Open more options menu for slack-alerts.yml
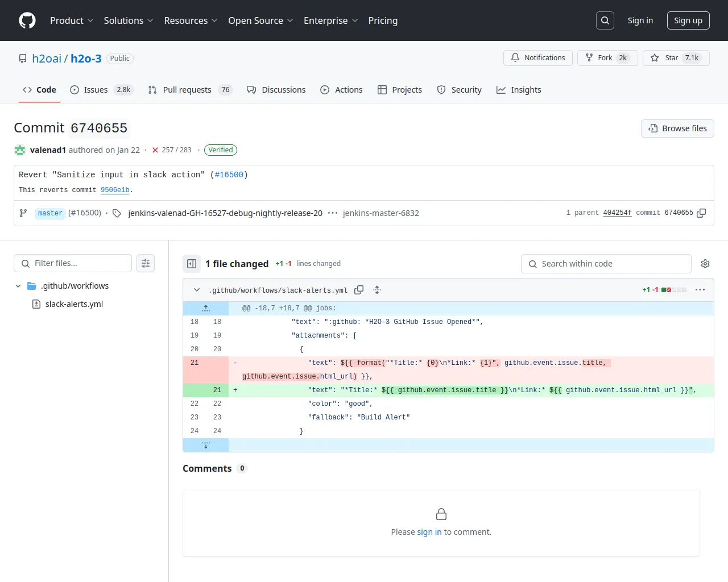 700,290
